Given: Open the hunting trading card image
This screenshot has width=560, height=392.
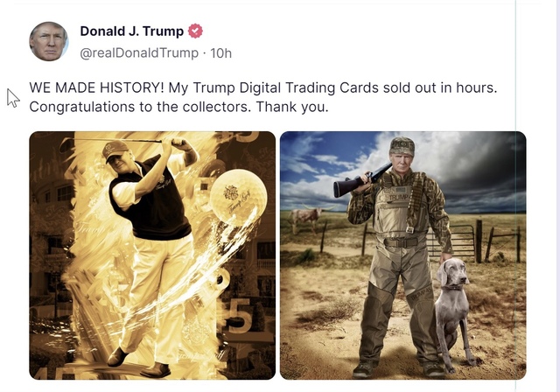Looking at the screenshot, I should click(x=402, y=255).
